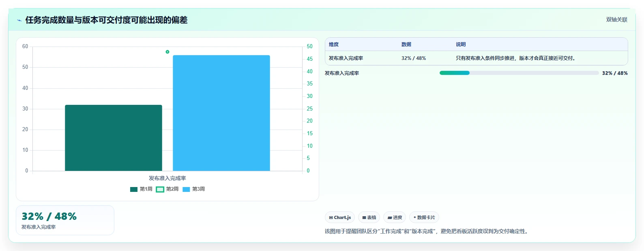Click the 32% / 48% value beside progress bar
Viewport: 644px width, 251px height.
tap(615, 73)
